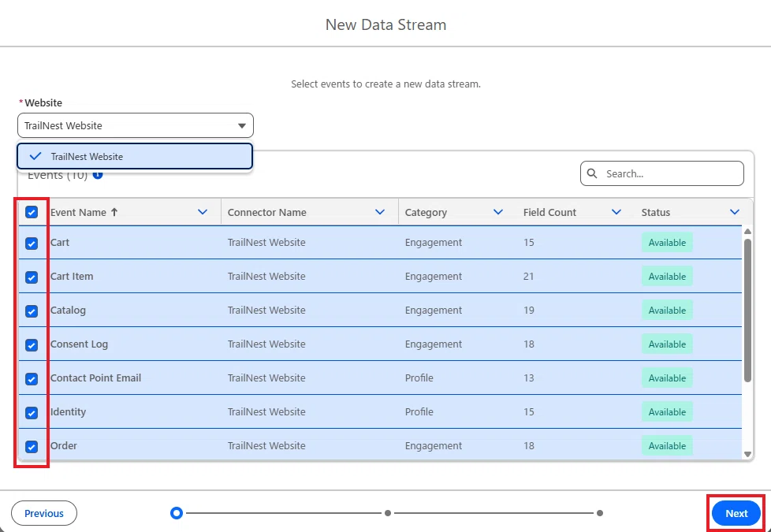Screen dimensions: 771x532
Task: Click the current first step progress indicator
Action: [x=177, y=513]
